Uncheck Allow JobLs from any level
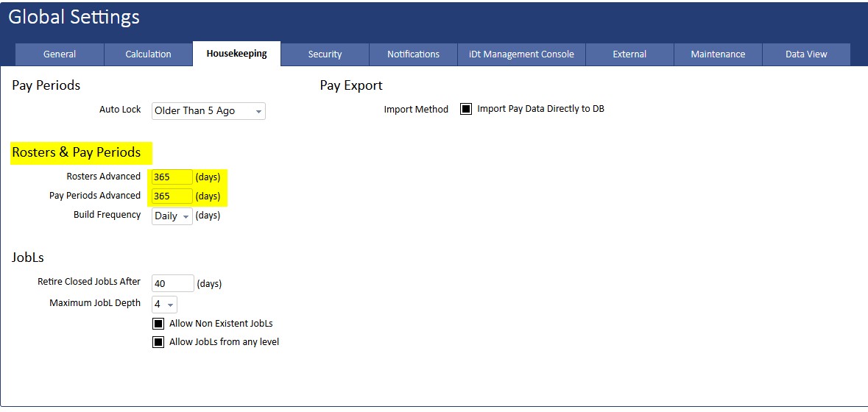The width and height of the screenshot is (868, 412). click(x=158, y=342)
